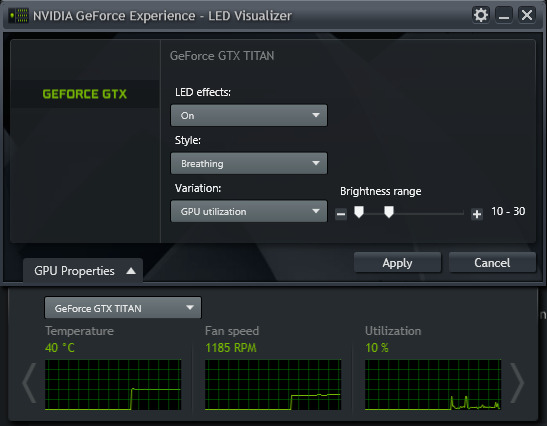The height and width of the screenshot is (426, 547).
Task: Click the brightness range slider track
Action: point(409,213)
